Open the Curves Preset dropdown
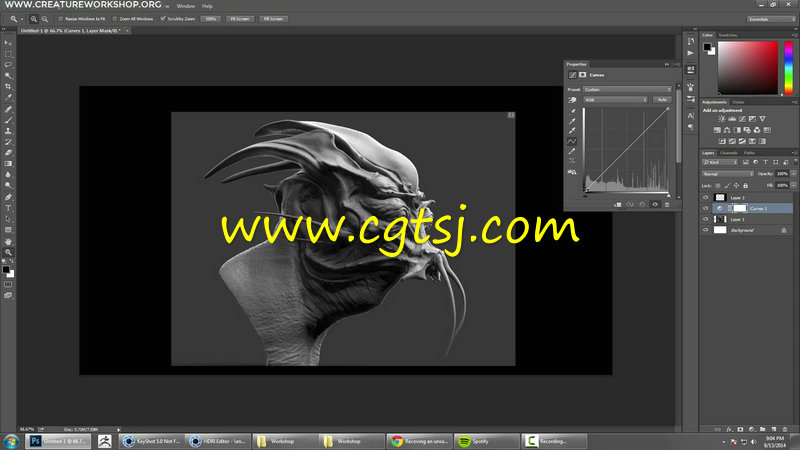800x450 pixels. point(628,89)
